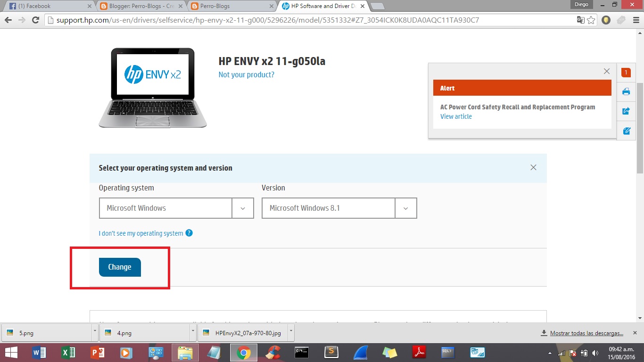Screen dimensions: 644x362
Task: Open downloaded file 5.png
Action: [47, 333]
